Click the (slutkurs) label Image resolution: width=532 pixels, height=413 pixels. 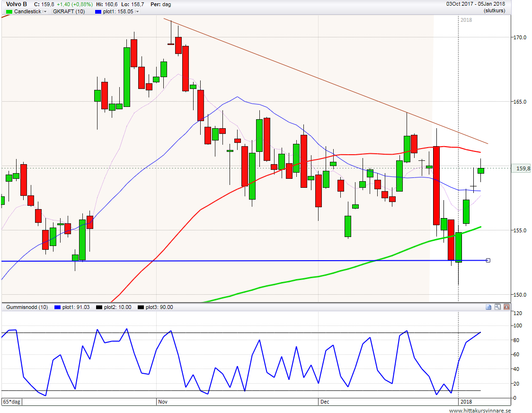494,11
